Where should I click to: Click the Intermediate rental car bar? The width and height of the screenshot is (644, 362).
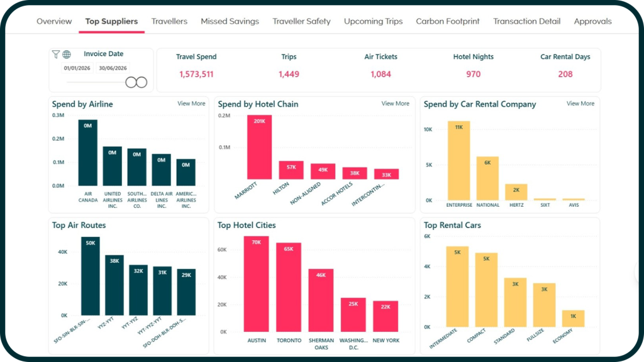457,287
